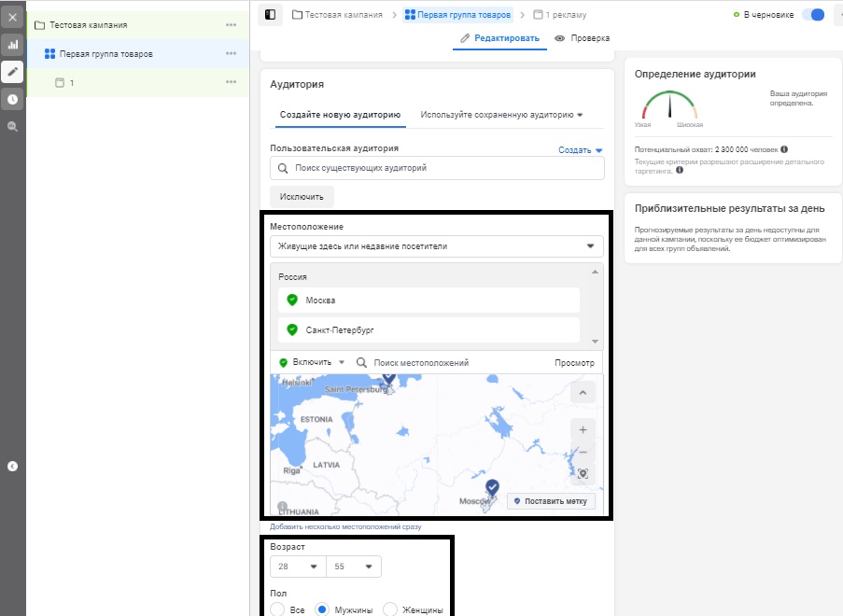The image size is (843, 616).
Task: Zoom in on the map with plus
Action: coord(583,429)
